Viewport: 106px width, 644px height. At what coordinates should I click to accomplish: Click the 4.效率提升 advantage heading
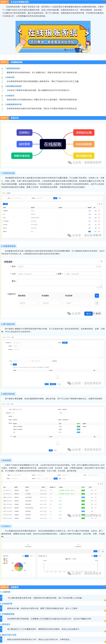[5, 624]
